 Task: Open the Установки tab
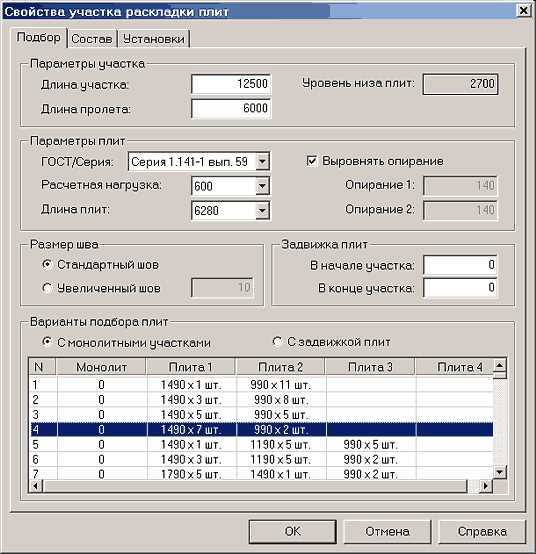154,39
